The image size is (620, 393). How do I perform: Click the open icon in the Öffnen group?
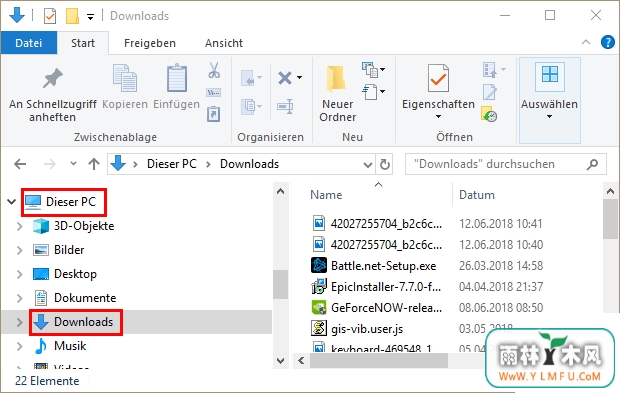[490, 70]
